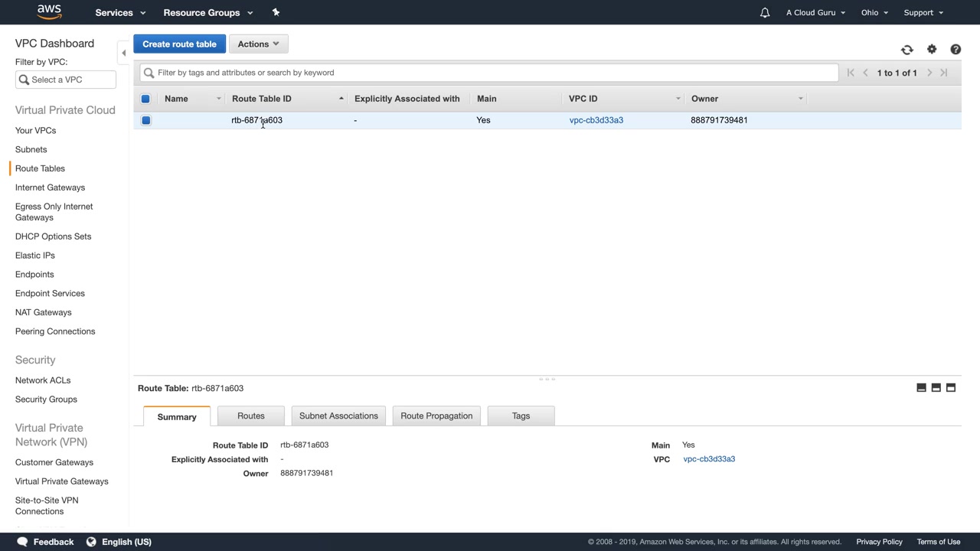The image size is (980, 551).
Task: Pin shortcuts using the pushpin icon
Action: (x=276, y=12)
